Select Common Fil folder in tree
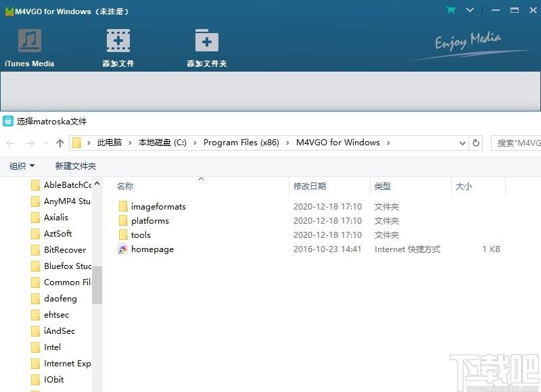The width and height of the screenshot is (541, 392). pos(62,283)
